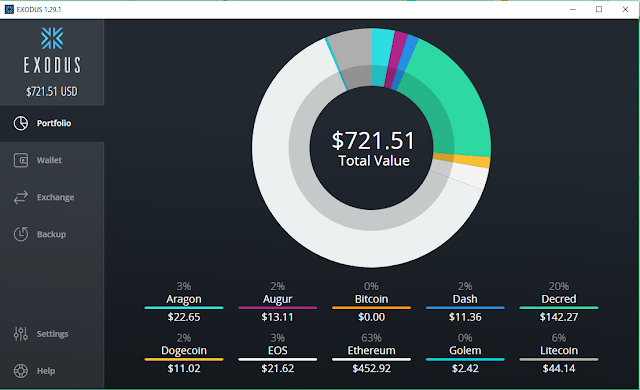Viewport: 640px width, 390px height.
Task: Maximize the Exodus window
Action: 599,9
